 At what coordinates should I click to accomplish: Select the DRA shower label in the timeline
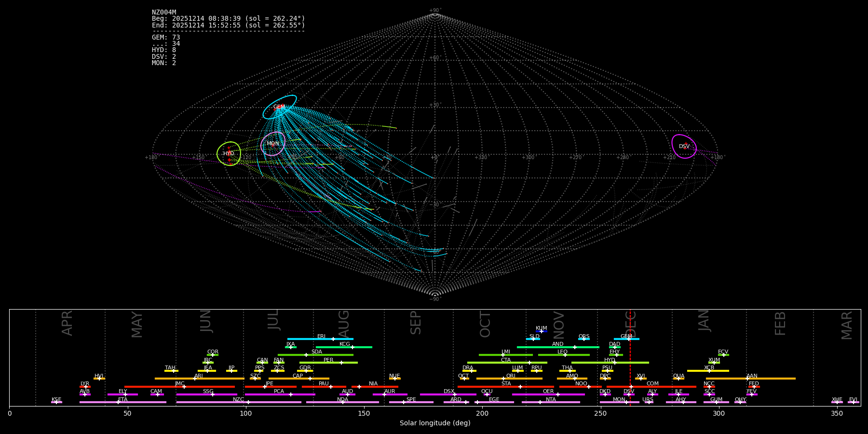pos(468,368)
